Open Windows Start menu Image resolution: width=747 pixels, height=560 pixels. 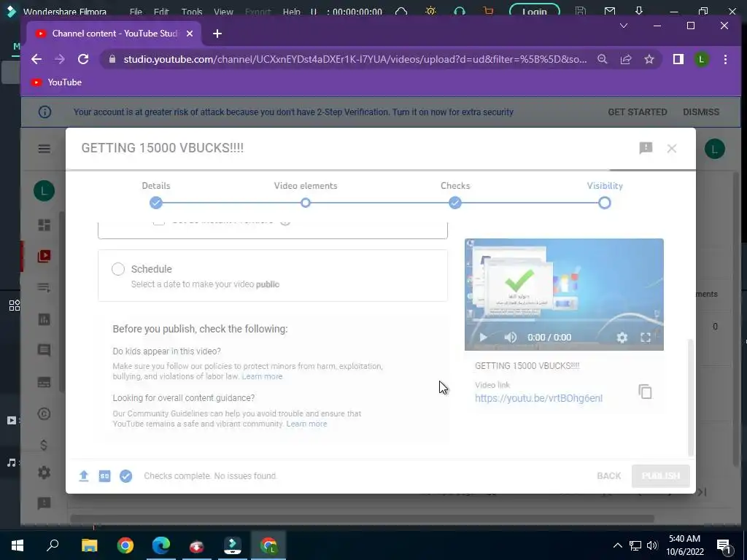18,545
